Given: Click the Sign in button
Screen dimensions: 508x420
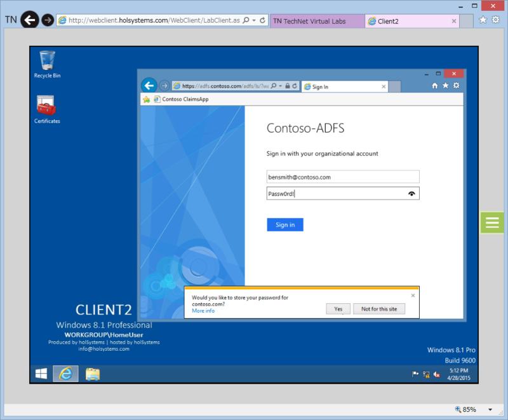Looking at the screenshot, I should click(285, 224).
